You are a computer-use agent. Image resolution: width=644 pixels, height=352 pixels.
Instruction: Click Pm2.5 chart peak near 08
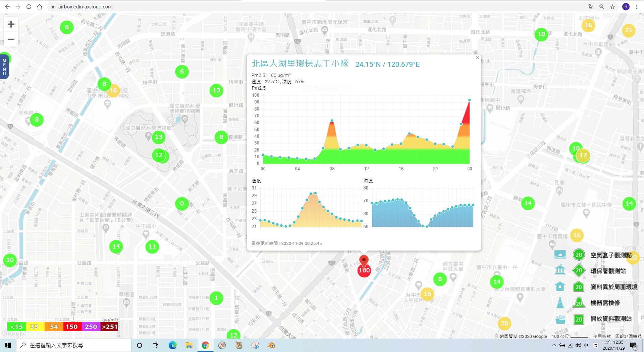pos(332,121)
